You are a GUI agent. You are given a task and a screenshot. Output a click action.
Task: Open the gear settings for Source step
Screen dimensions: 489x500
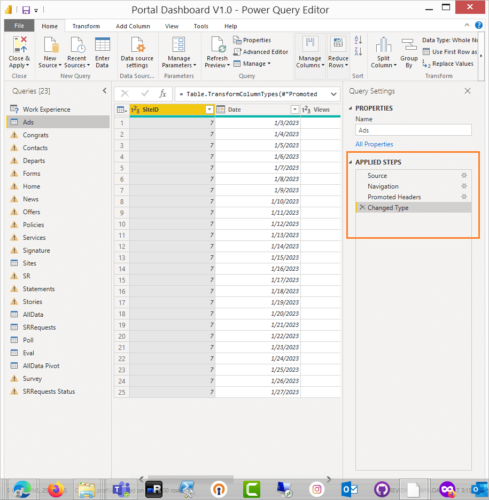tap(464, 175)
